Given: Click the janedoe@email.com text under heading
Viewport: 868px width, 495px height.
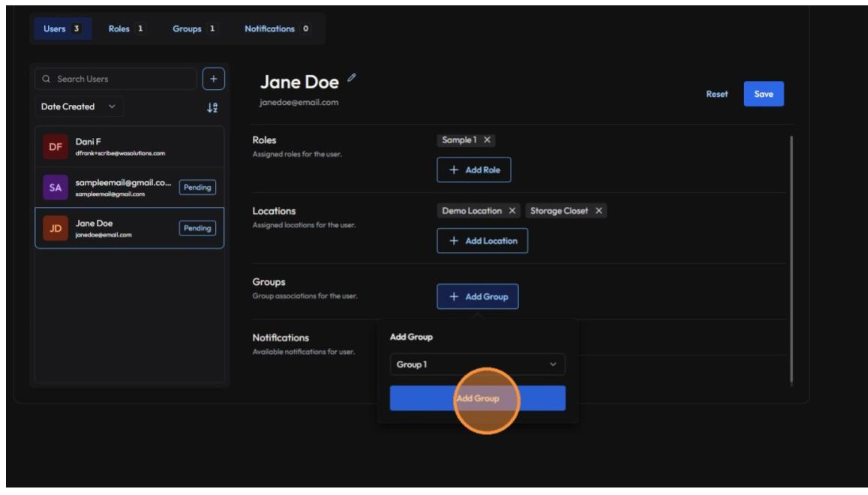Looking at the screenshot, I should point(299,102).
